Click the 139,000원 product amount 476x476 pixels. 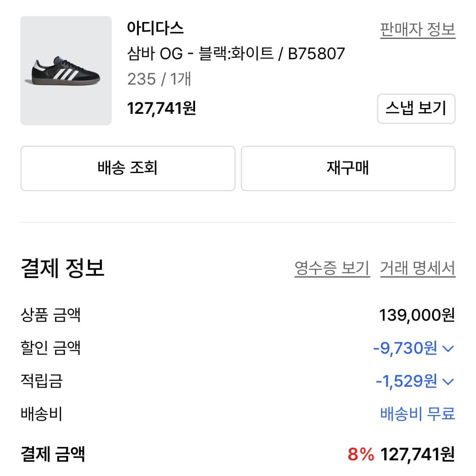click(416, 315)
